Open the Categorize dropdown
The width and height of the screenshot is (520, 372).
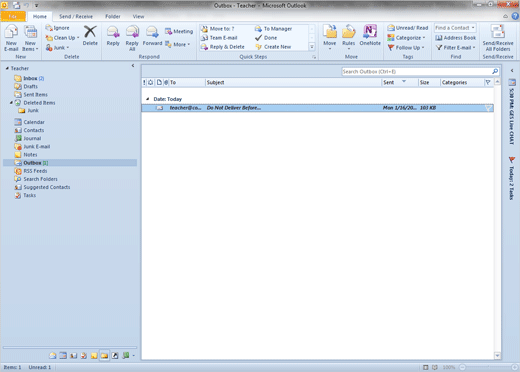pyautogui.click(x=406, y=38)
